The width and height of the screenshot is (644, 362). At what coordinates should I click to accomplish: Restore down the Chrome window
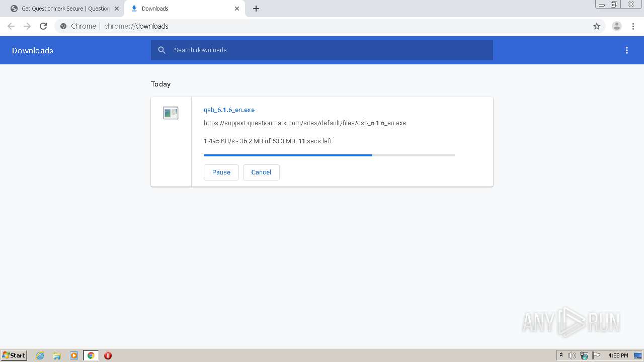pyautogui.click(x=614, y=5)
